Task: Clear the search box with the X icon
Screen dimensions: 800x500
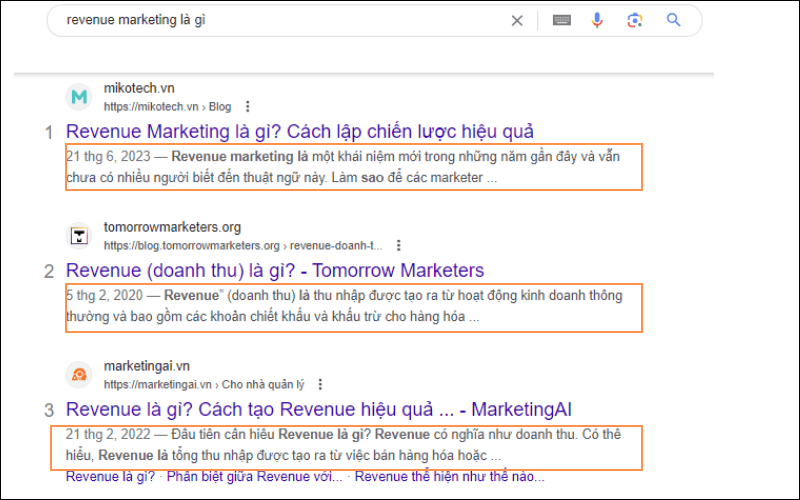Action: pos(517,20)
